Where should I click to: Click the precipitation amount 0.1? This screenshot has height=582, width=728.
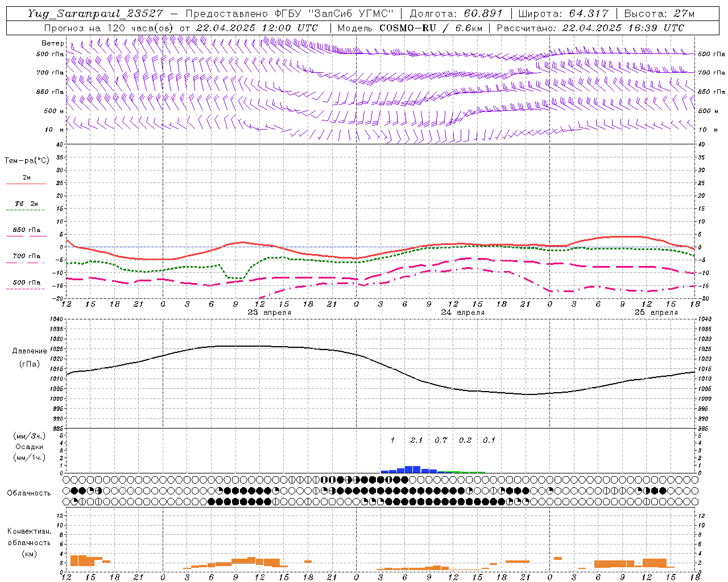coord(489,440)
